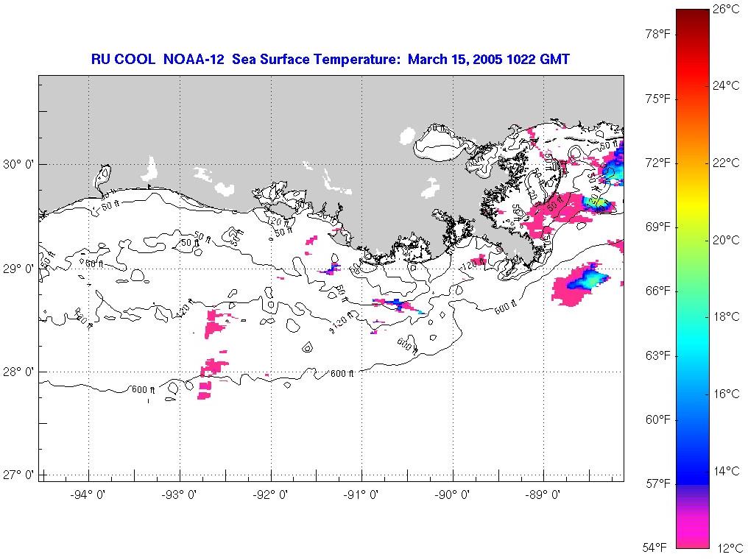Image resolution: width=748 pixels, height=560 pixels.
Task: Click the '20°C' colorbar label
Action: pos(726,240)
